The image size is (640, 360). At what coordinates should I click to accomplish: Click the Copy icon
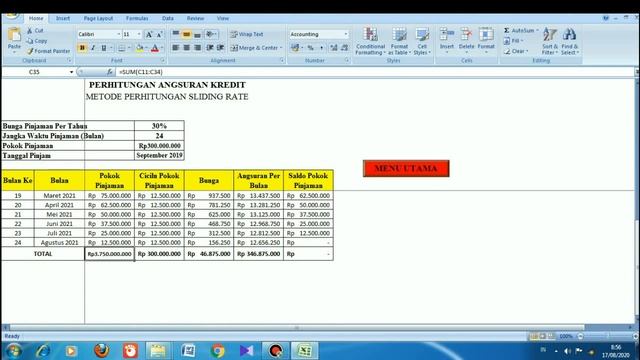30,41
